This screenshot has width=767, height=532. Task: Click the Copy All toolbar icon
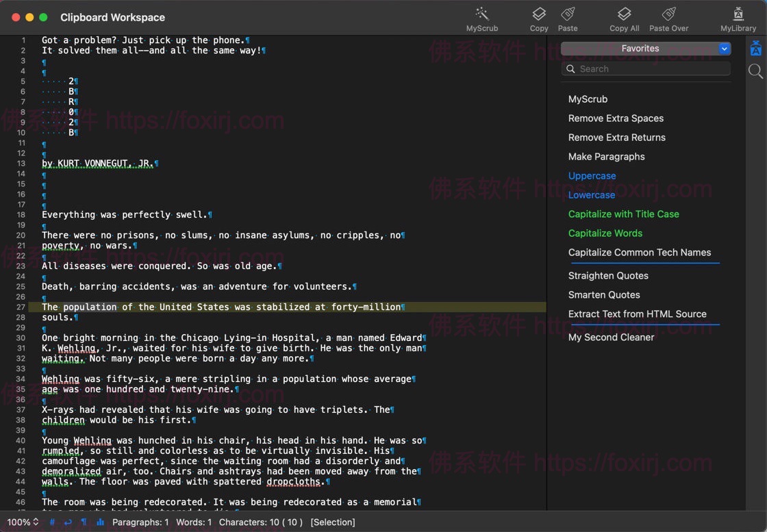pyautogui.click(x=624, y=14)
